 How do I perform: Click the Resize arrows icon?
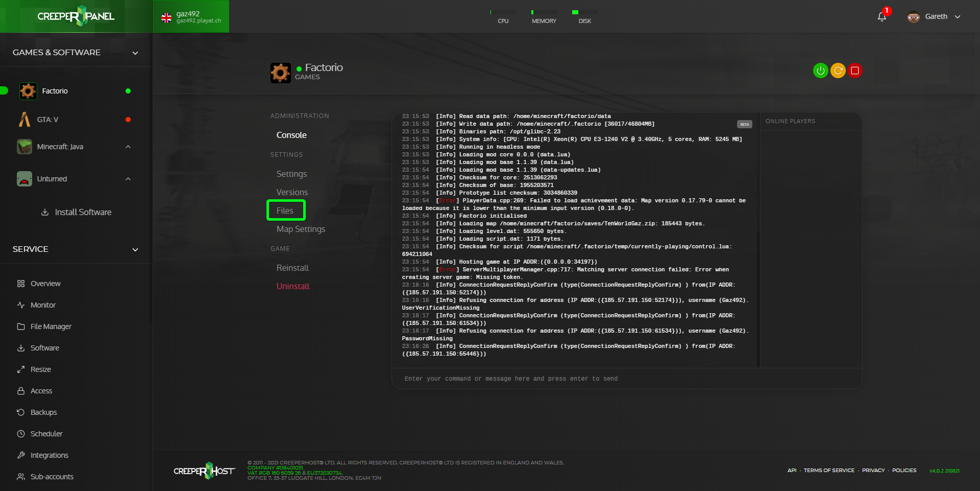coord(21,369)
